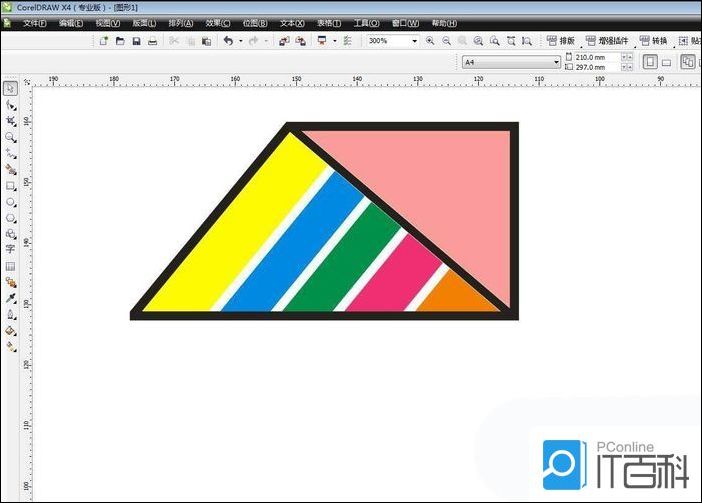Open 效果(C) menu

tap(218, 23)
